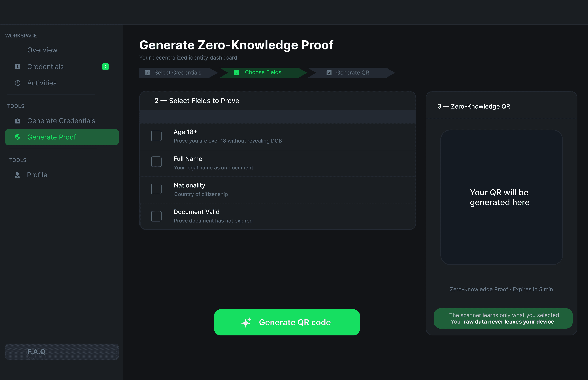Click the step 1 number icon
The width and height of the screenshot is (588, 380).
(148, 73)
